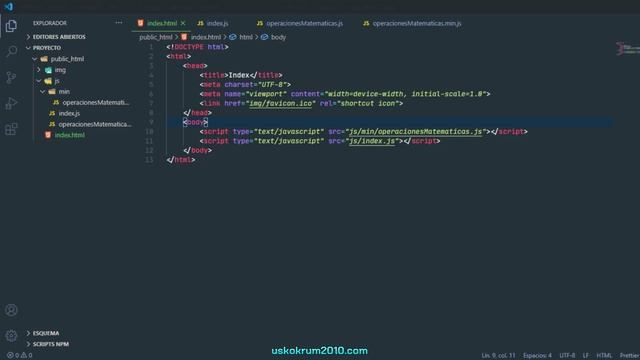
Task: Collapse the public_html folder
Action: [67, 59]
